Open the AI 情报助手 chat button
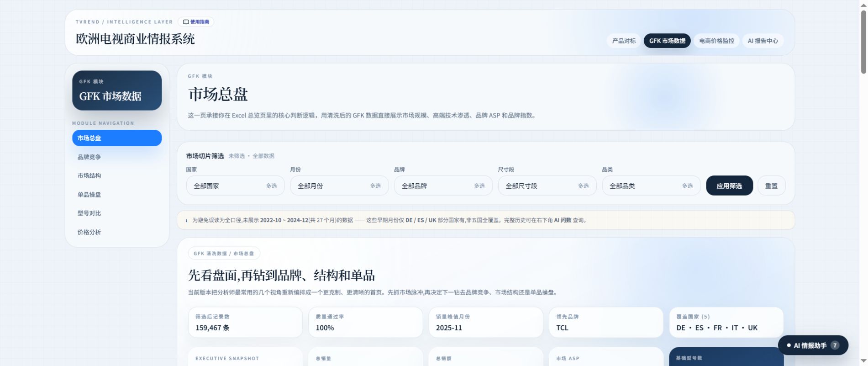Image resolution: width=868 pixels, height=366 pixels. pos(813,345)
